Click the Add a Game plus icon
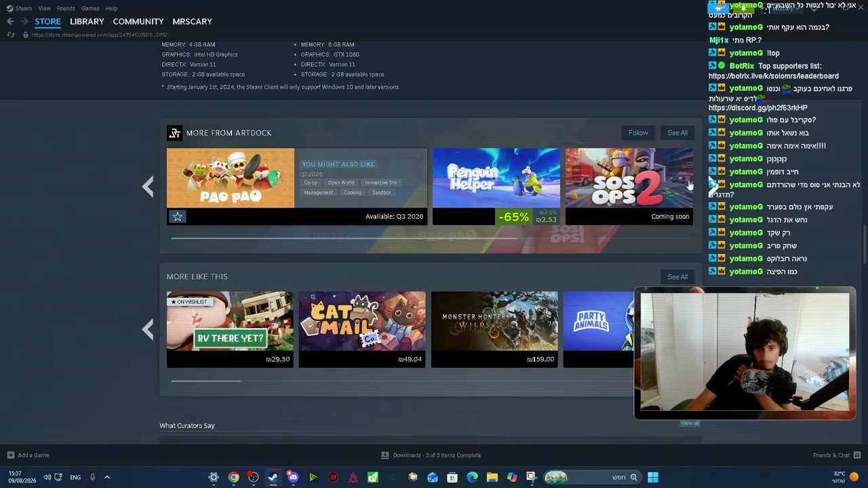The height and width of the screenshot is (488, 868). click(x=10, y=455)
